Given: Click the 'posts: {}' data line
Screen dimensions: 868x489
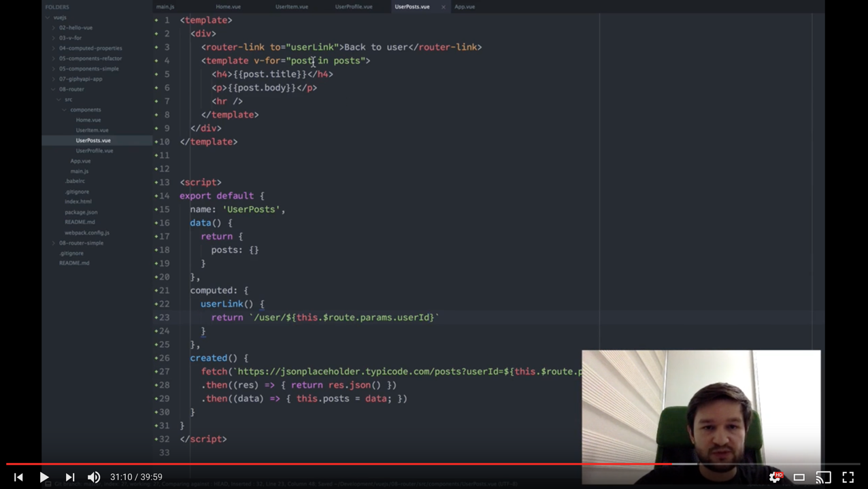Looking at the screenshot, I should (235, 250).
